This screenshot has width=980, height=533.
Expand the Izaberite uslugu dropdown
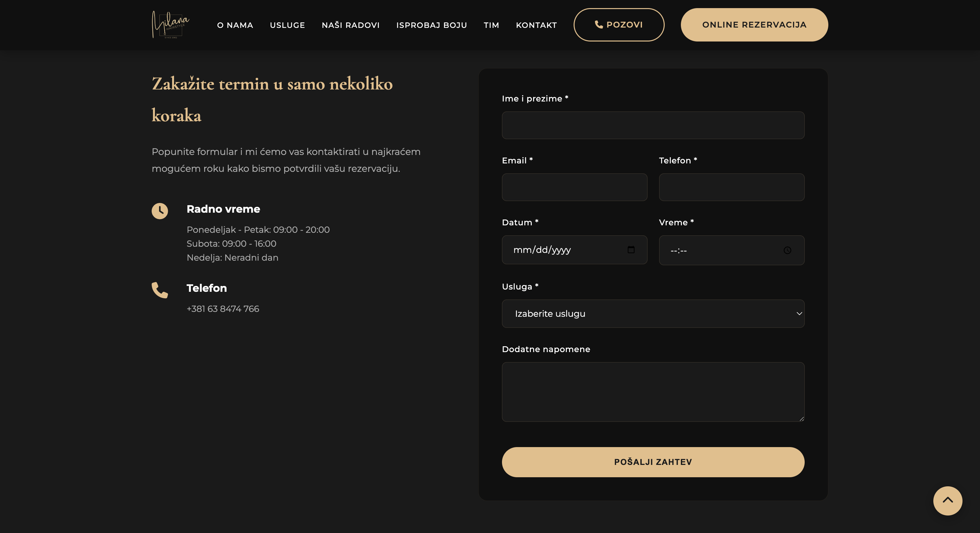tap(653, 314)
